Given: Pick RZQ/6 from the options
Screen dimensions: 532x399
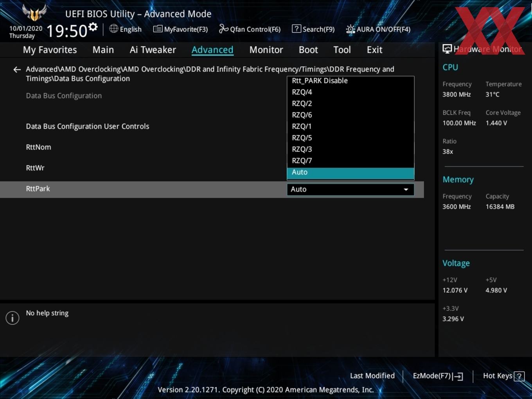Looking at the screenshot, I should coord(350,115).
